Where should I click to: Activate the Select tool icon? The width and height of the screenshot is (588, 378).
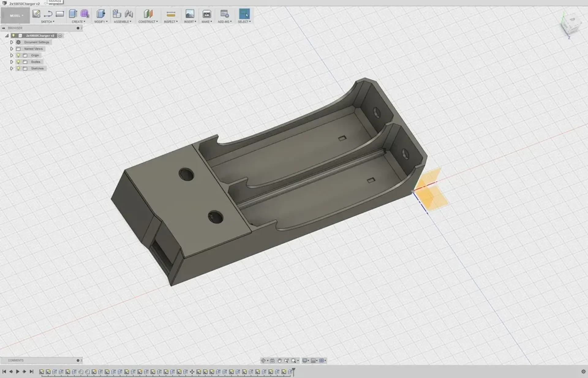coord(244,14)
